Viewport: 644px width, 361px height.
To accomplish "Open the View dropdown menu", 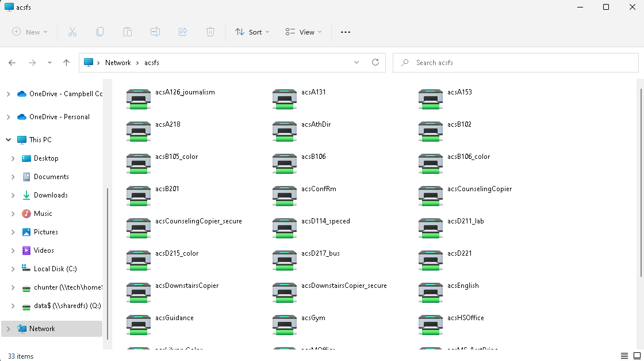I will [304, 32].
